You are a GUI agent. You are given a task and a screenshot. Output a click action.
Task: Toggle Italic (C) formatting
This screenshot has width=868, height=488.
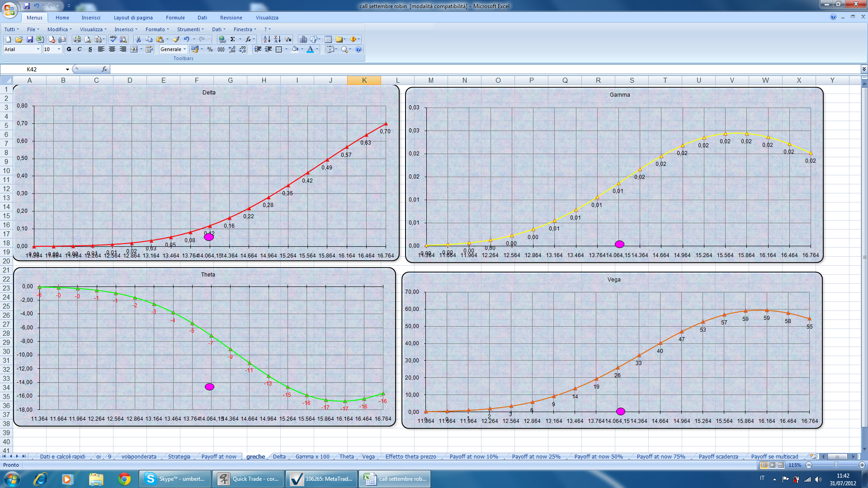(80, 49)
